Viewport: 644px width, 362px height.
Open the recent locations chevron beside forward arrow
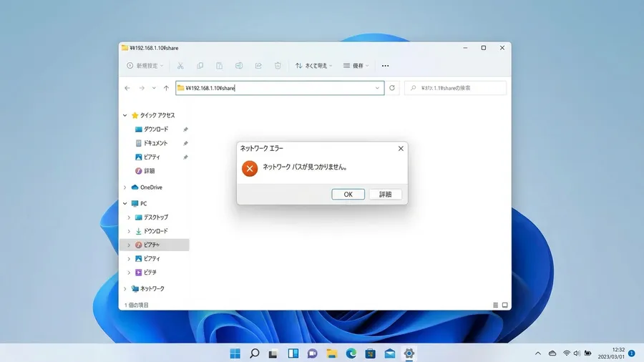coord(154,88)
